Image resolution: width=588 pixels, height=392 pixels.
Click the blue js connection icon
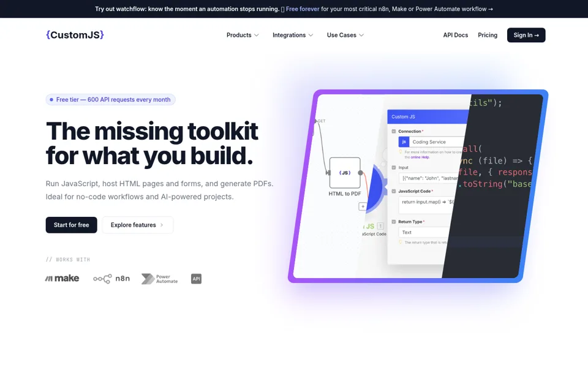pos(404,142)
